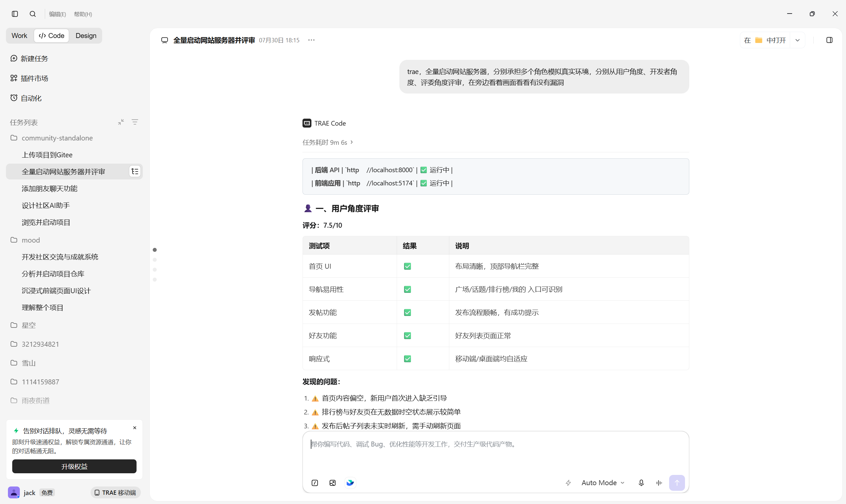The image size is (846, 504).
Task: Switch to the Code tab
Action: click(52, 36)
